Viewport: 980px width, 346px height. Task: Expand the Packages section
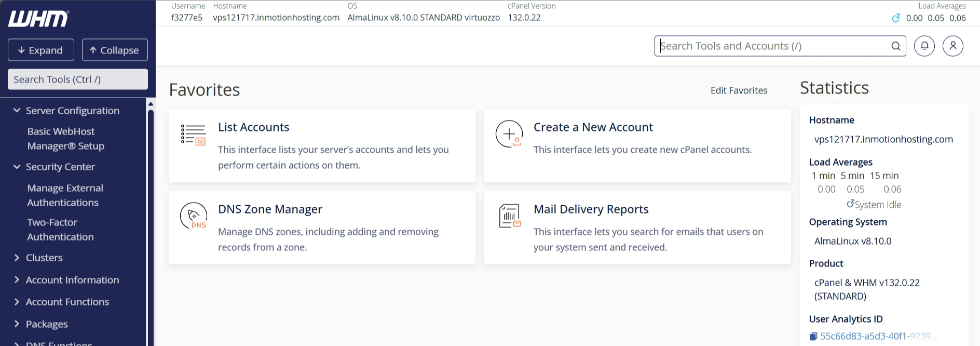[x=17, y=324]
